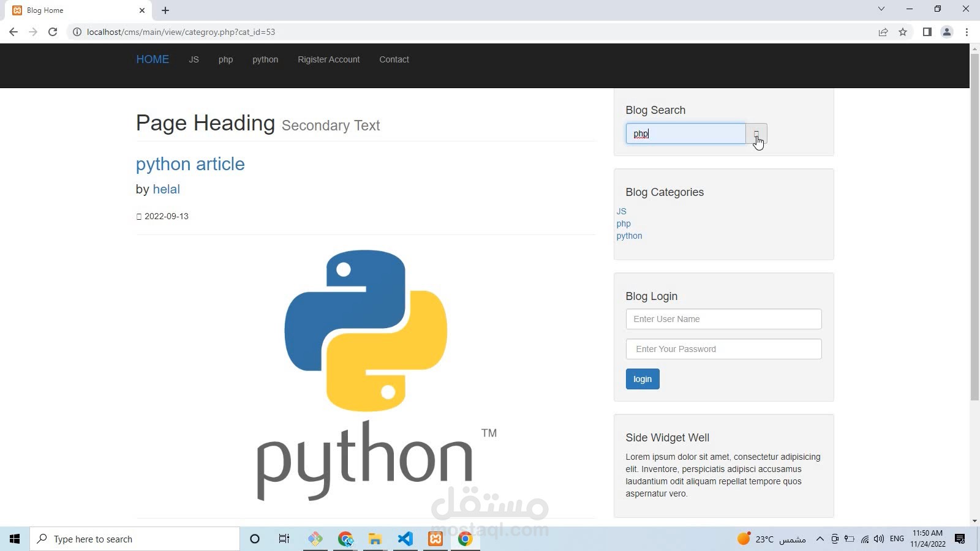Image resolution: width=980 pixels, height=551 pixels.
Task: Click the page vertical scrollbar thumb
Action: pos(974,227)
